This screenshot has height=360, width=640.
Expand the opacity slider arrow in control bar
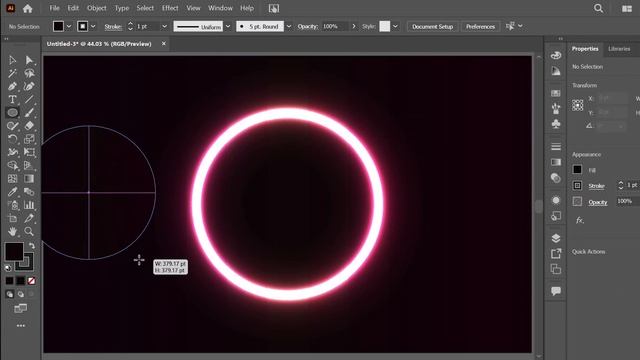tap(354, 27)
